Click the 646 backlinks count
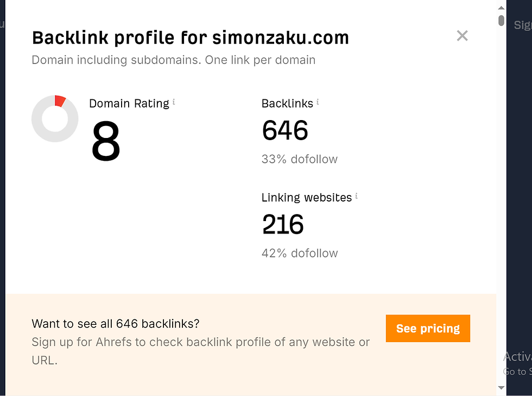 (284, 130)
